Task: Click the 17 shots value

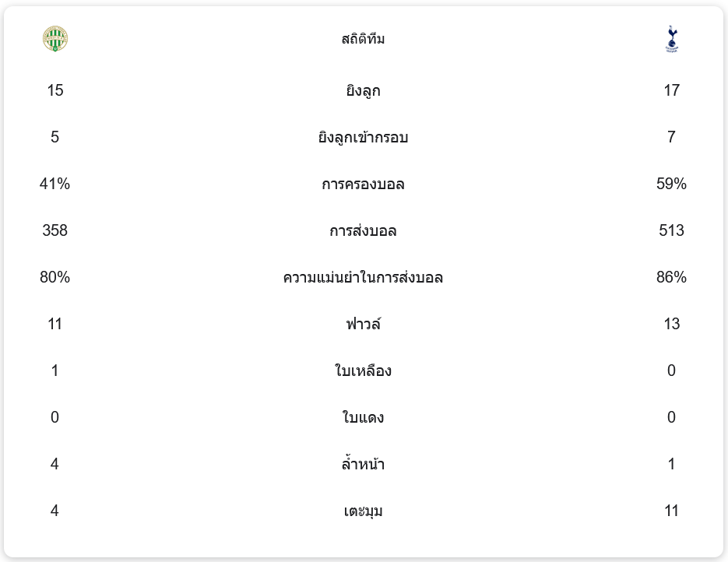Action: coord(671,91)
